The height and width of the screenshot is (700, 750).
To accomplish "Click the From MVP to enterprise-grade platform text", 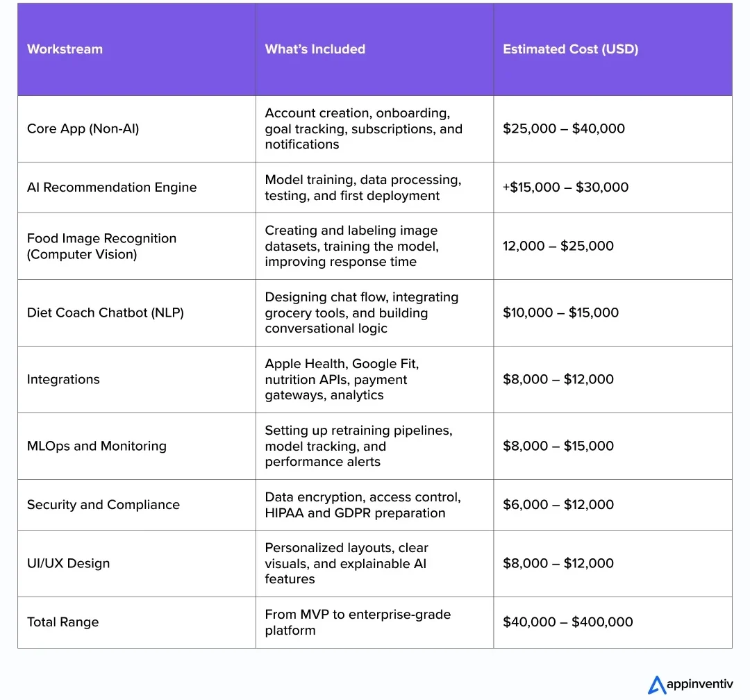I will pos(357,622).
